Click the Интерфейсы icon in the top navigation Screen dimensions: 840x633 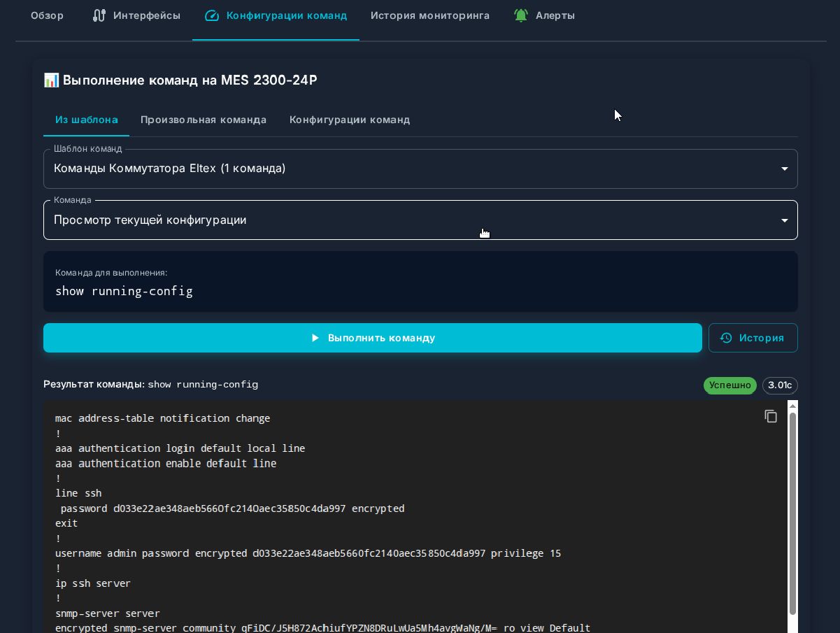click(x=99, y=15)
